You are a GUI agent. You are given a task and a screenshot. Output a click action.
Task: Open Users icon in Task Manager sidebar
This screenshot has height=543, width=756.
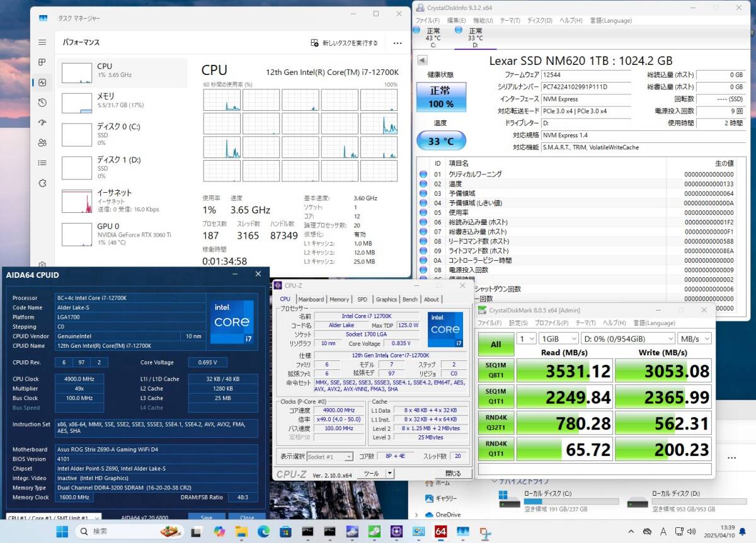[42, 143]
